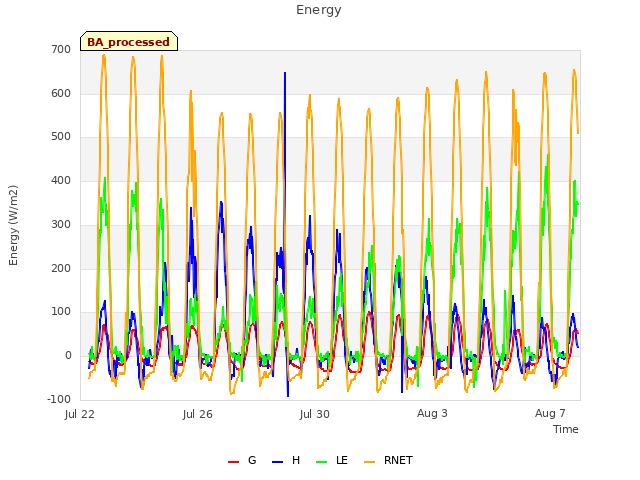This screenshot has height=480, width=640.
Task: Click the Jul 26 x-axis tick label
Action: tap(198, 414)
